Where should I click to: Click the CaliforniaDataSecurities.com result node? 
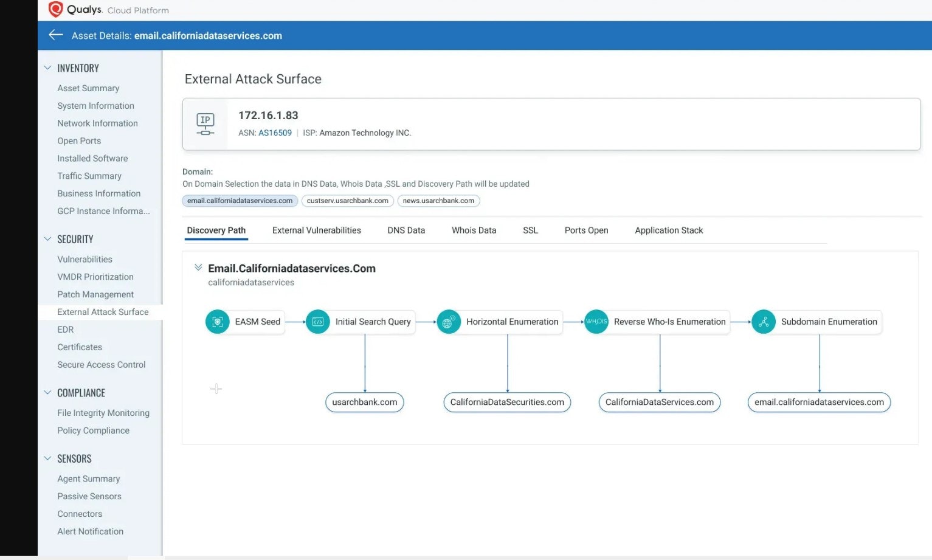point(507,402)
